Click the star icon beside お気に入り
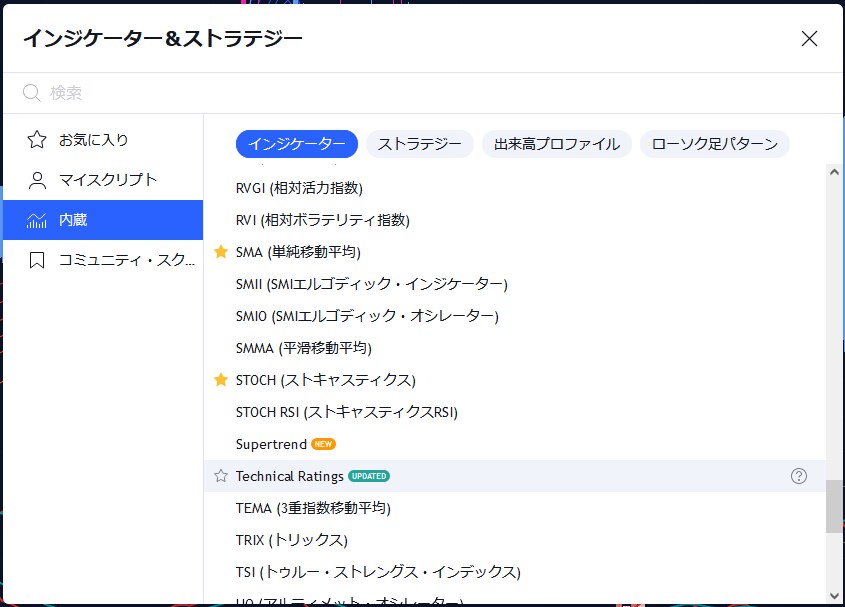Image resolution: width=845 pixels, height=607 pixels. point(37,140)
